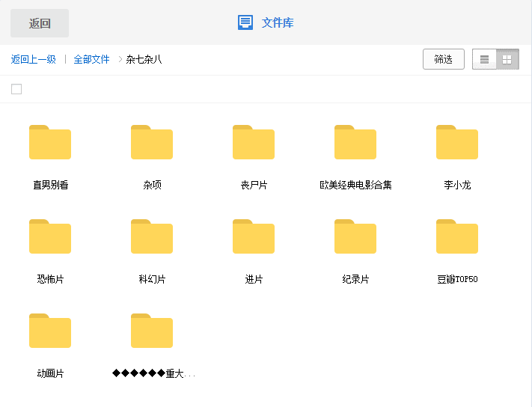Switch to grid view

click(507, 59)
